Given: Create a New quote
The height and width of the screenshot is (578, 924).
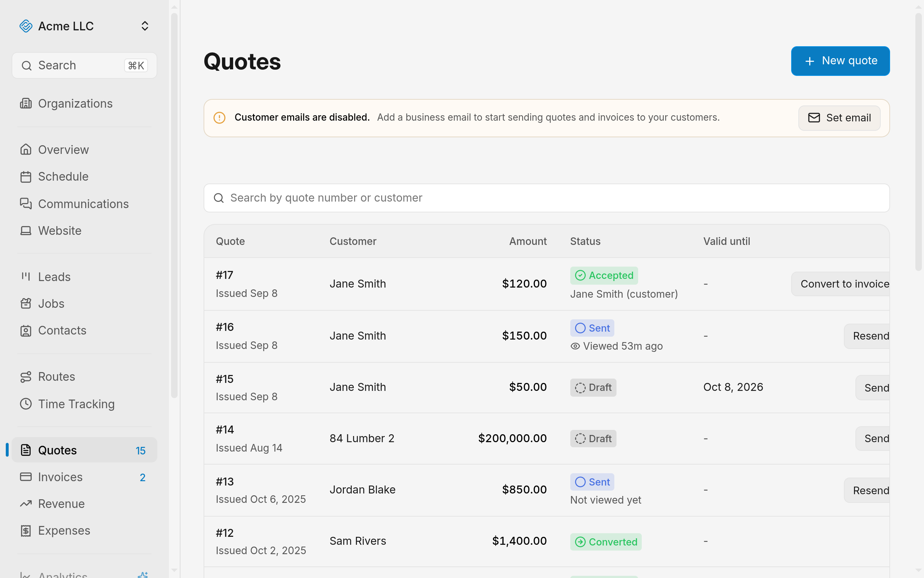Looking at the screenshot, I should point(840,61).
